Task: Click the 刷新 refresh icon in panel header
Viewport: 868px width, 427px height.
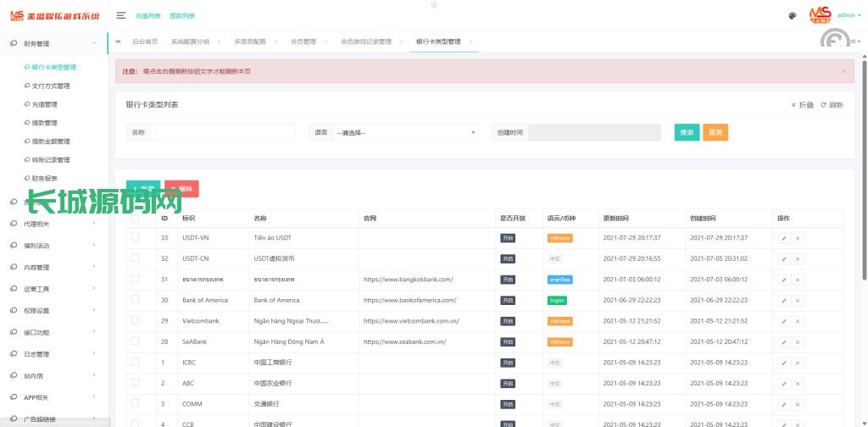Action: pos(832,105)
